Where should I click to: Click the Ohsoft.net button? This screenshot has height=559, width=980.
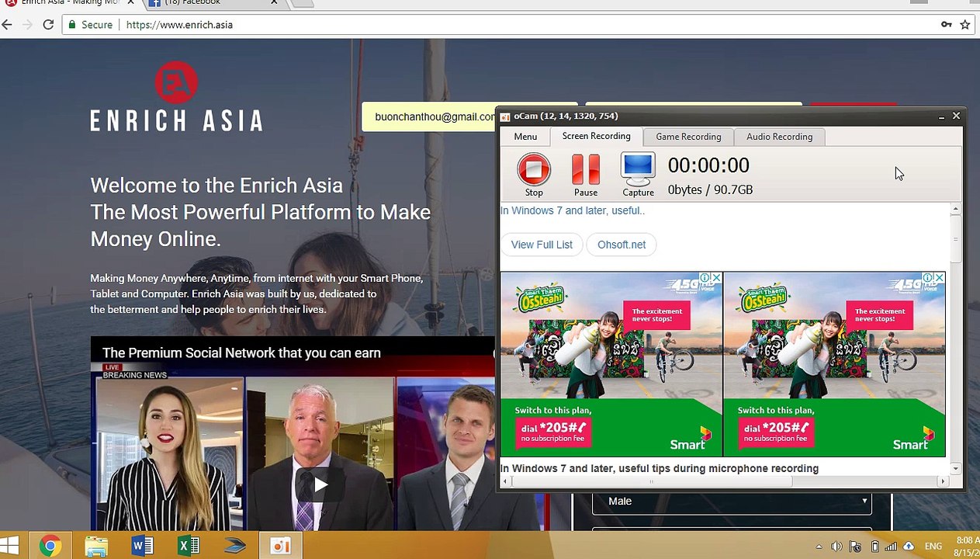(622, 245)
